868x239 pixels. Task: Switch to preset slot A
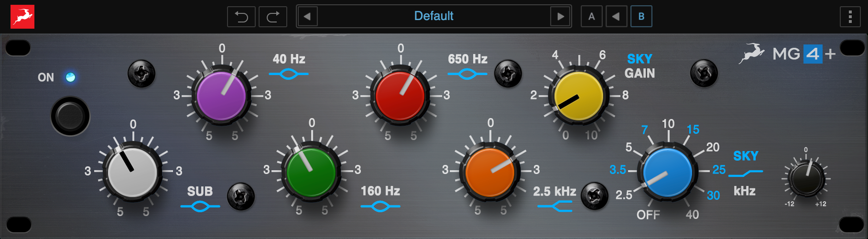coord(591,17)
